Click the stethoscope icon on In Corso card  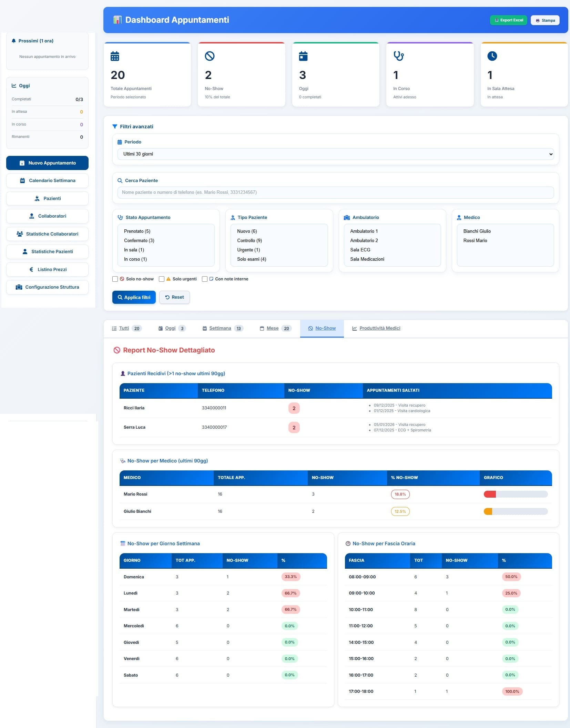(398, 56)
